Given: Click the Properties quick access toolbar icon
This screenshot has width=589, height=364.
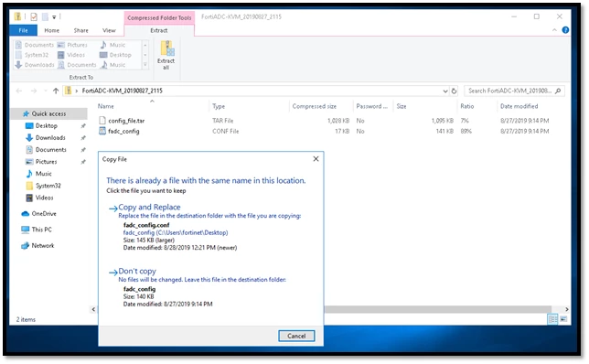Looking at the screenshot, I should point(34,16).
